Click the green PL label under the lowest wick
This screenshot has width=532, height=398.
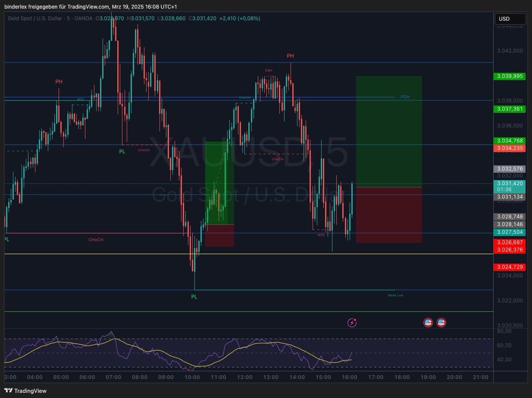(194, 296)
